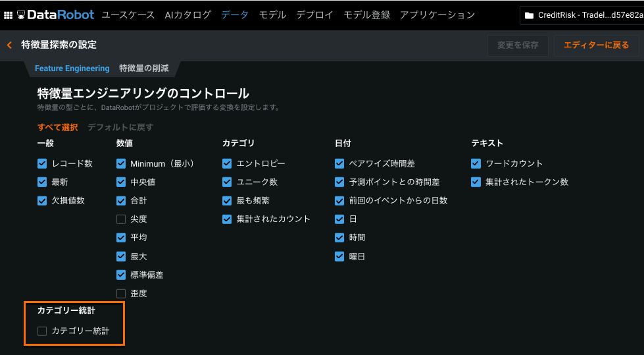The width and height of the screenshot is (644, 355).
Task: Open the apps grid menu icon
Action: (8, 14)
